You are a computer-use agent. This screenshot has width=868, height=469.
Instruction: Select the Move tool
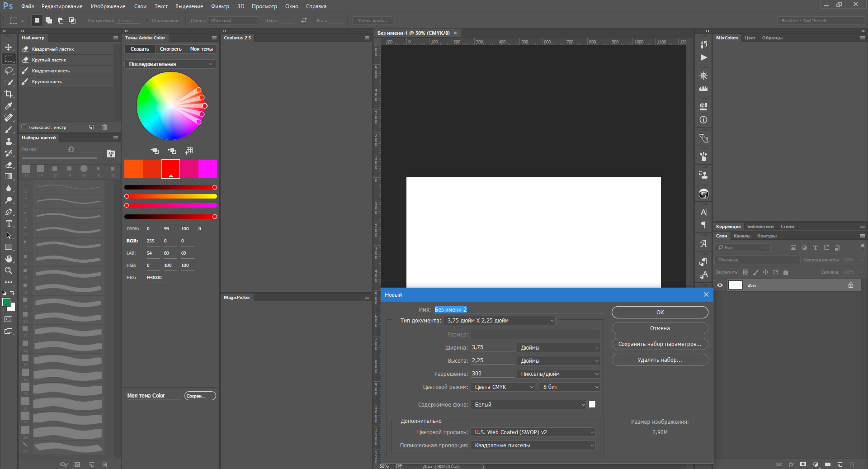tap(9, 47)
